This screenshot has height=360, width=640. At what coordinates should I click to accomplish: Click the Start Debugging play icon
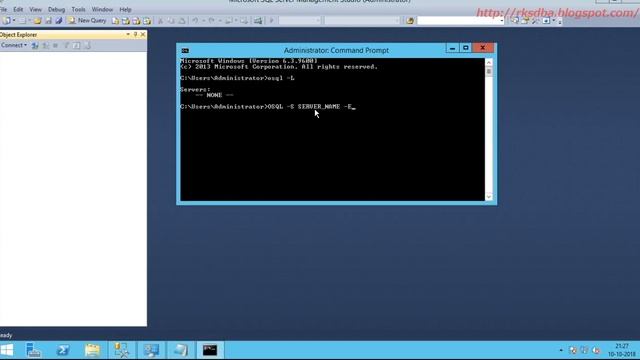(271, 20)
